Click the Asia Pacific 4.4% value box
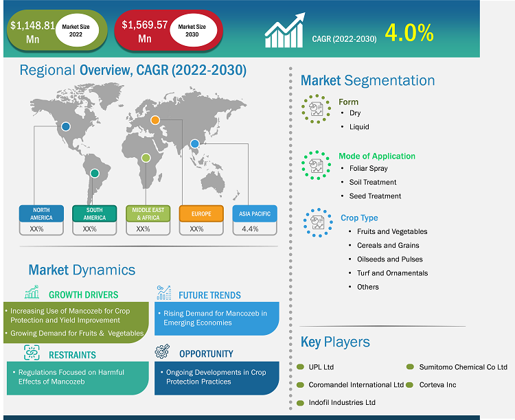This screenshot has width=515, height=420. coord(254,229)
